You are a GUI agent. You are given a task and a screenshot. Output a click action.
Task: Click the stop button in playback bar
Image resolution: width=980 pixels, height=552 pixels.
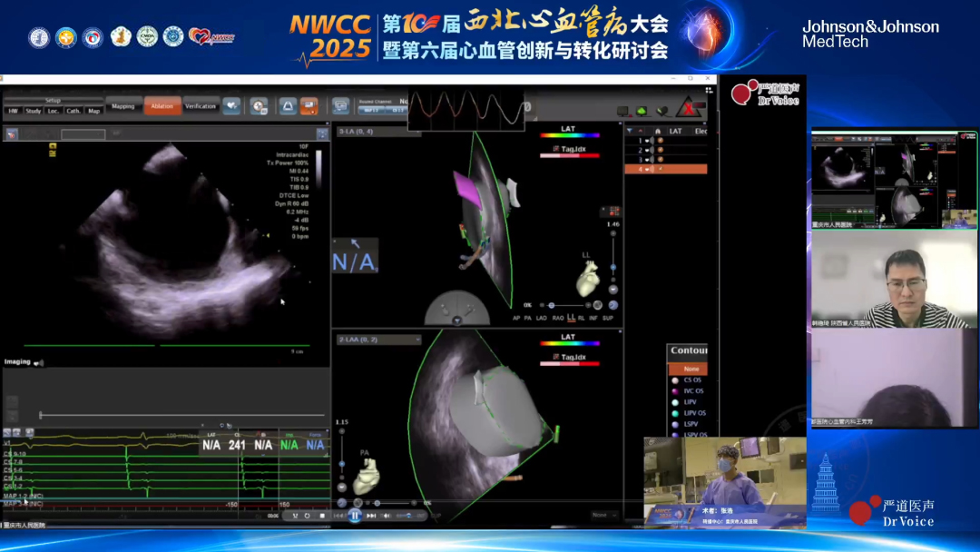pos(322,516)
